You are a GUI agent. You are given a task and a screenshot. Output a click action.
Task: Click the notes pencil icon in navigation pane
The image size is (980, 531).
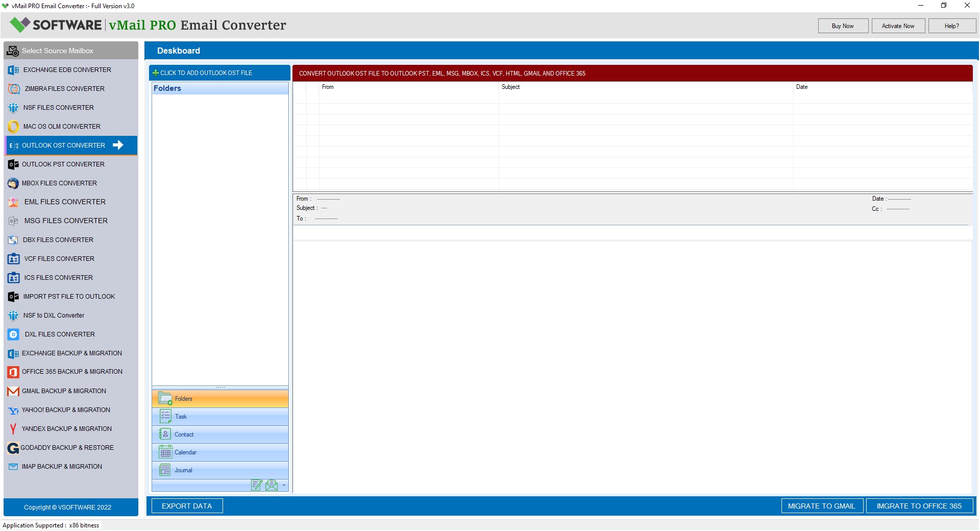pyautogui.click(x=257, y=485)
